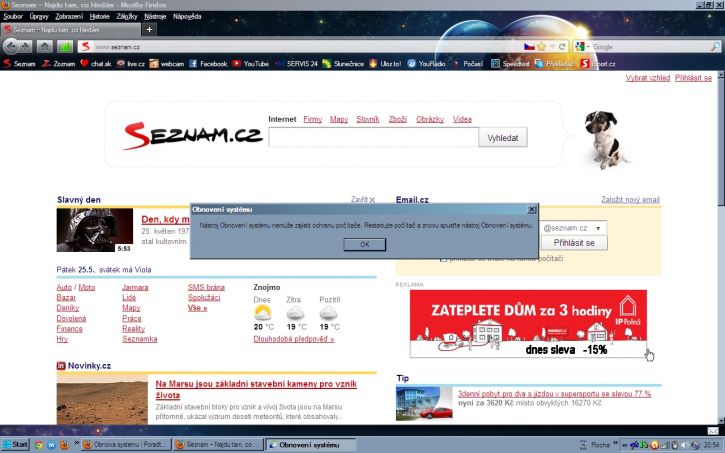Open the Nápověda menu
Viewport: 725px width, 453px height.
187,16
